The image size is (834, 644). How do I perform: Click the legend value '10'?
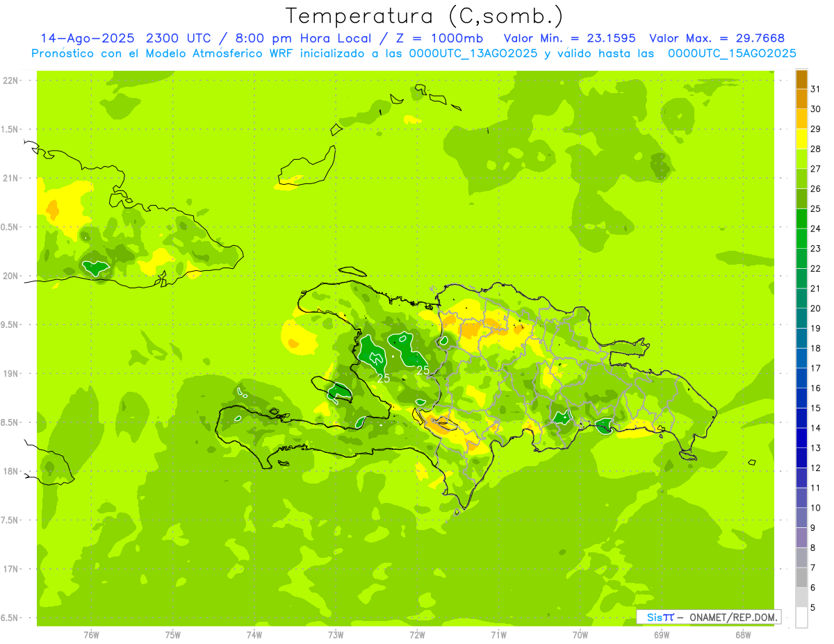(816, 508)
